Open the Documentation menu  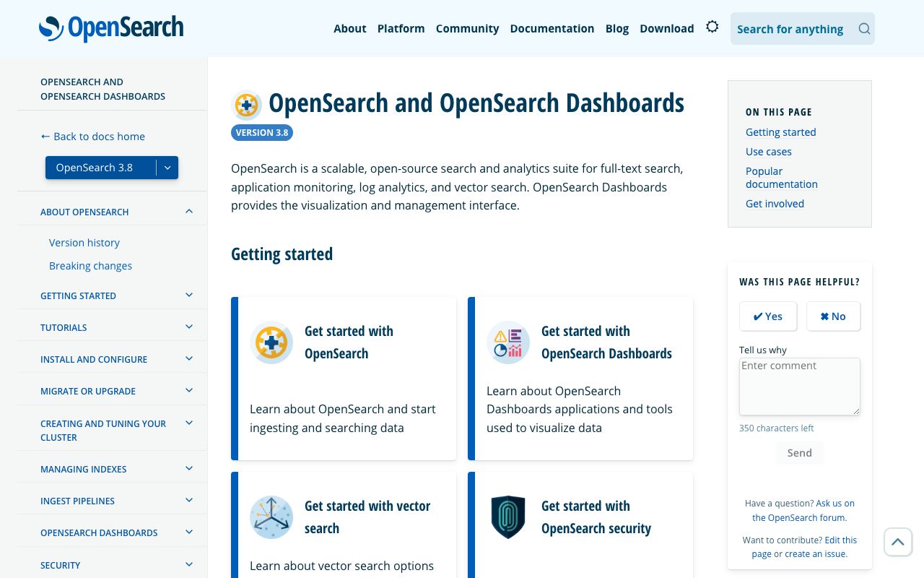552,28
